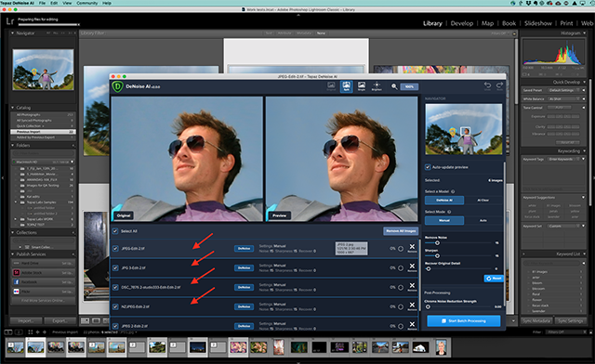Expand the Collections panel
This screenshot has width=595, height=364.
12,232
